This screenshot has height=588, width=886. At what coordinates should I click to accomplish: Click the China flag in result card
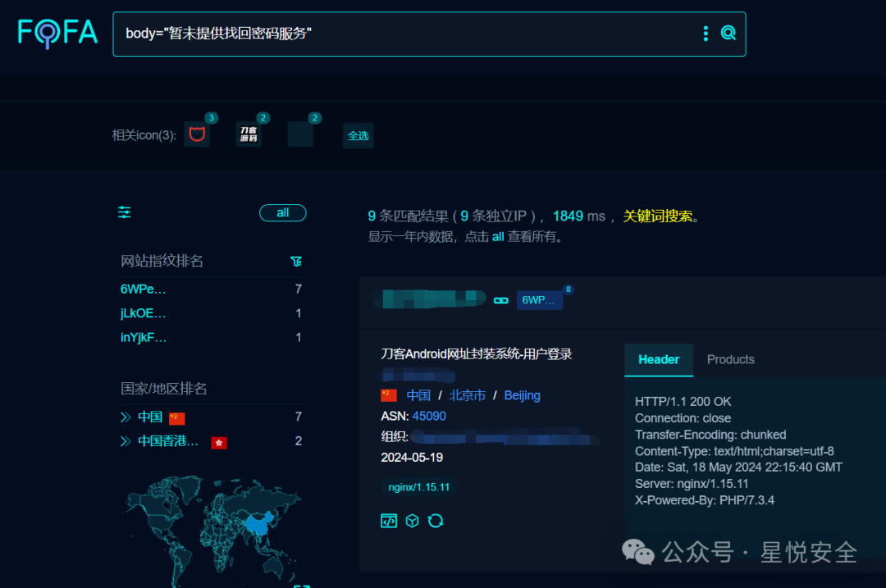389,395
